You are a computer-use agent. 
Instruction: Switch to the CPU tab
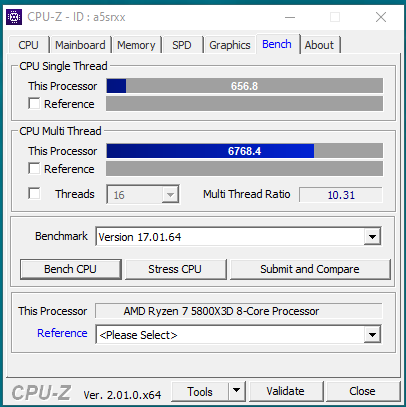(x=28, y=45)
